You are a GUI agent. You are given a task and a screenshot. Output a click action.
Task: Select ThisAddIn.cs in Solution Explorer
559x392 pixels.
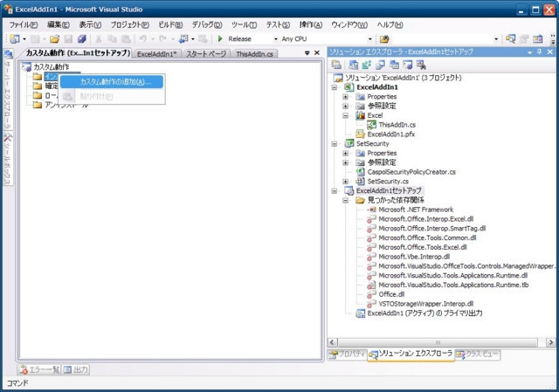[397, 125]
